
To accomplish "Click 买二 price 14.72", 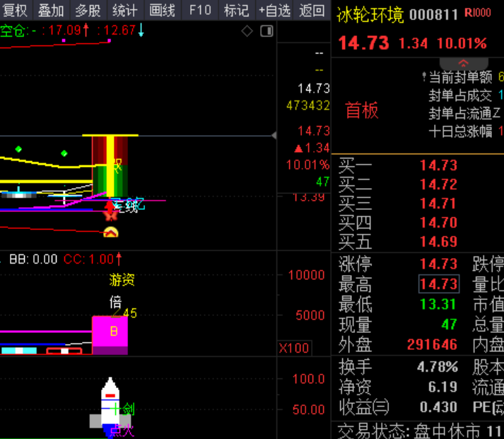I will click(439, 185).
